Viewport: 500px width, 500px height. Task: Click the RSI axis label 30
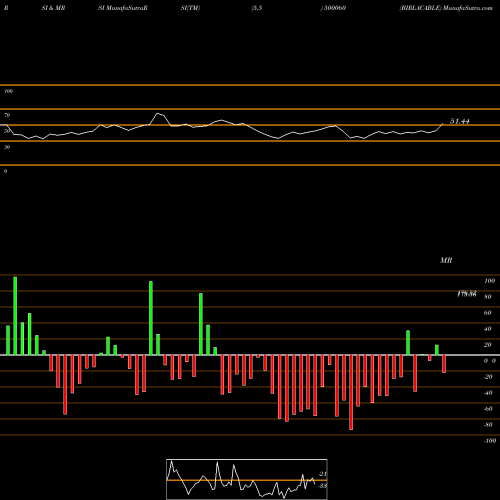tap(7, 147)
